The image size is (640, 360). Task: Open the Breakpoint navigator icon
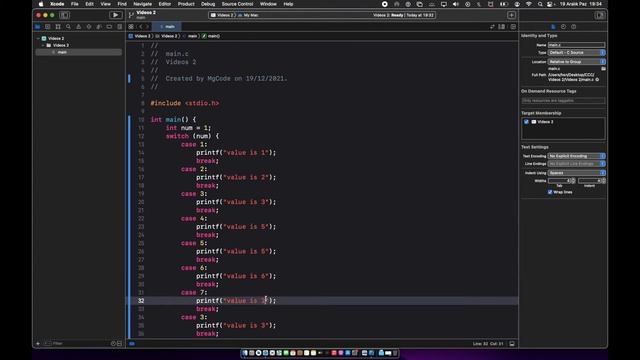coord(109,27)
